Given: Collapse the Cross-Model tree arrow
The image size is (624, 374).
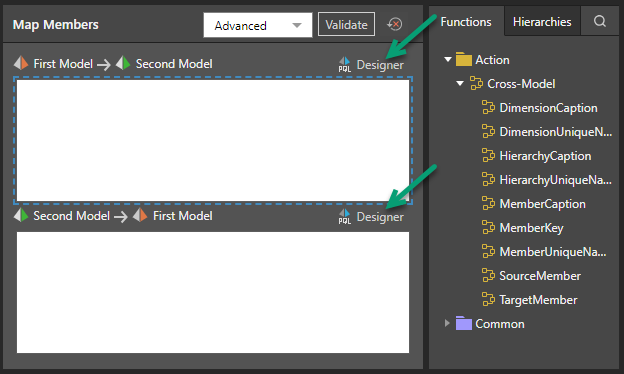Looking at the screenshot, I should click(x=460, y=84).
